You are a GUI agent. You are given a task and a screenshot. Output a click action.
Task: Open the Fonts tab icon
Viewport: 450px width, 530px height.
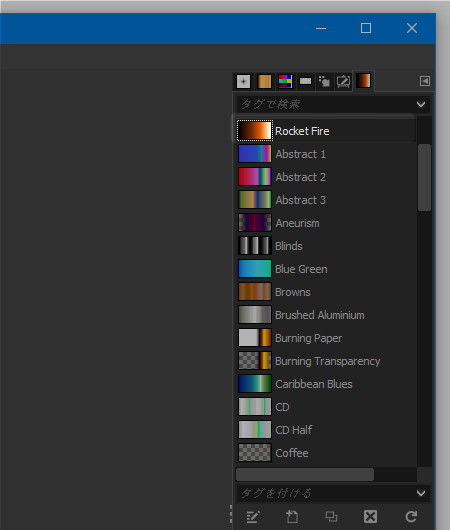[305, 81]
